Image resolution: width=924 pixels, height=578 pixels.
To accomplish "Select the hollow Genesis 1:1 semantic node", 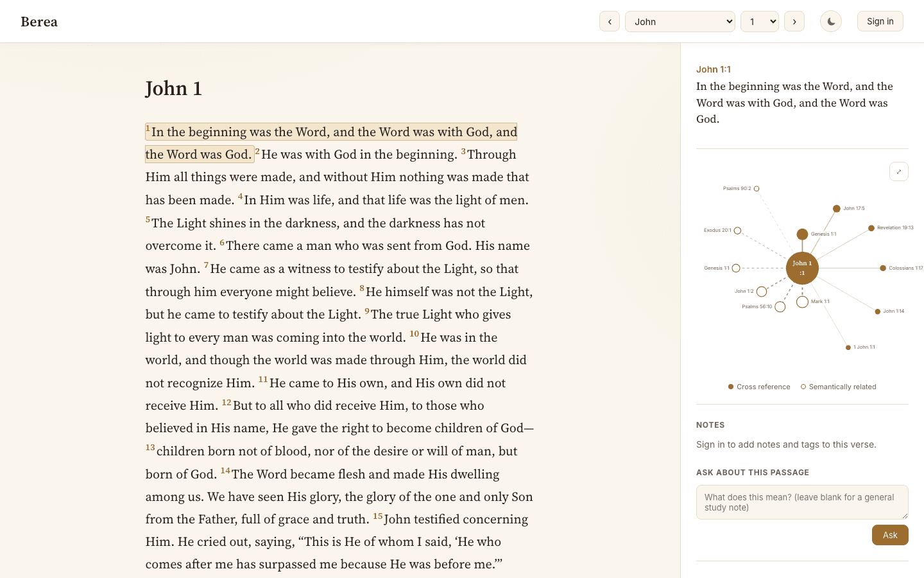I will coord(736,268).
